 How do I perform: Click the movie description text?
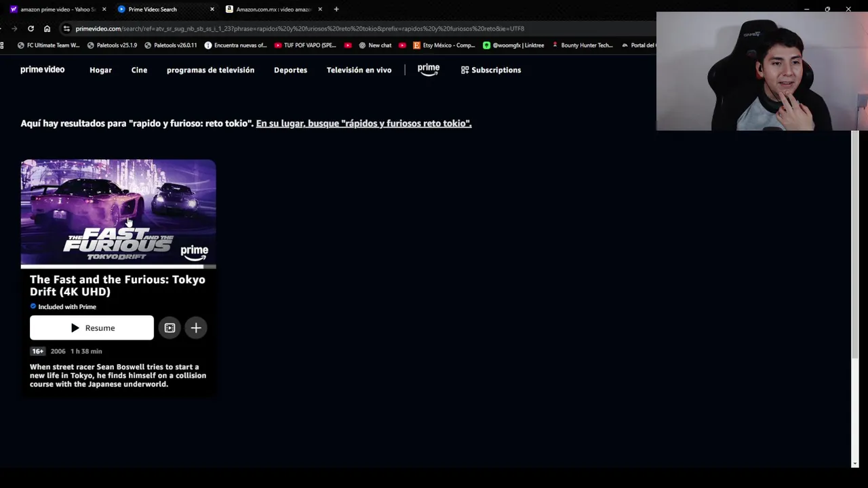pos(118,375)
